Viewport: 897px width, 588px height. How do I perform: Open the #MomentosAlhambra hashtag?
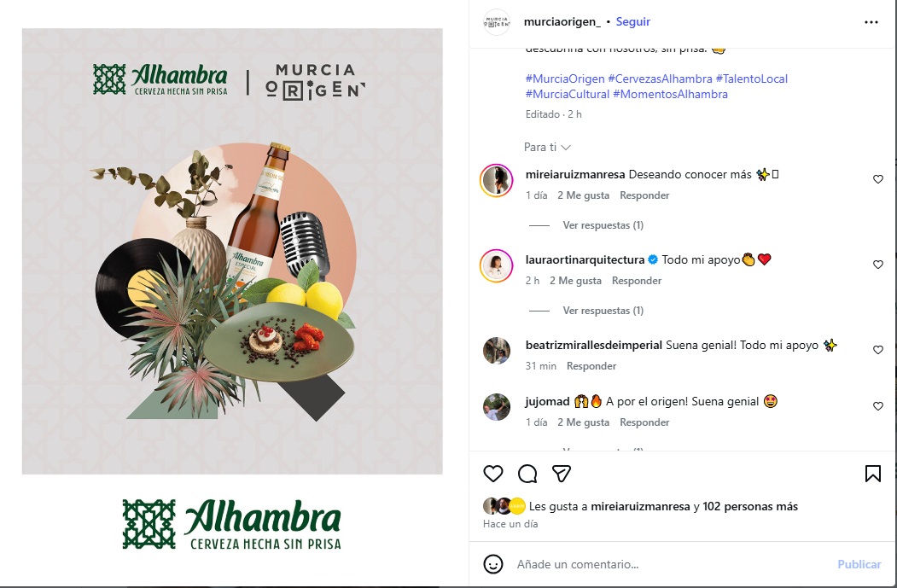click(x=671, y=95)
